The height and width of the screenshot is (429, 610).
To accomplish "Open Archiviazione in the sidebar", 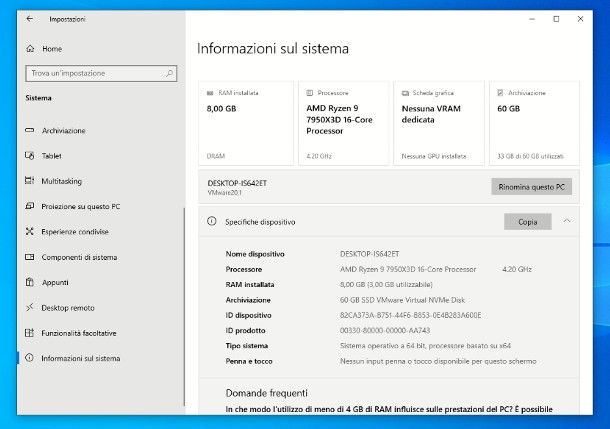I will (63, 131).
